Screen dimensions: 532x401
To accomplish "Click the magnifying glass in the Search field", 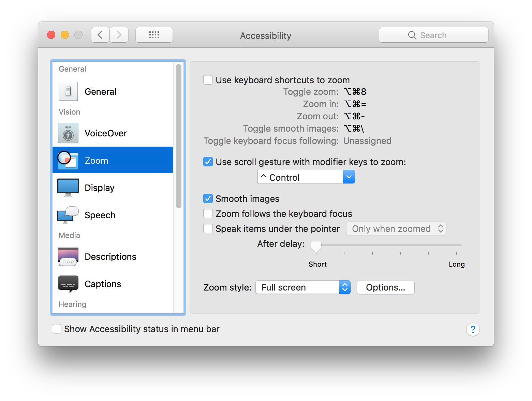I will point(412,35).
